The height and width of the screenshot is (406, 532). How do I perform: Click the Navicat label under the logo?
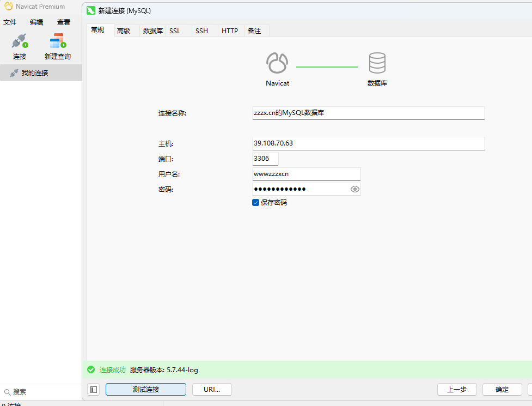(x=278, y=83)
